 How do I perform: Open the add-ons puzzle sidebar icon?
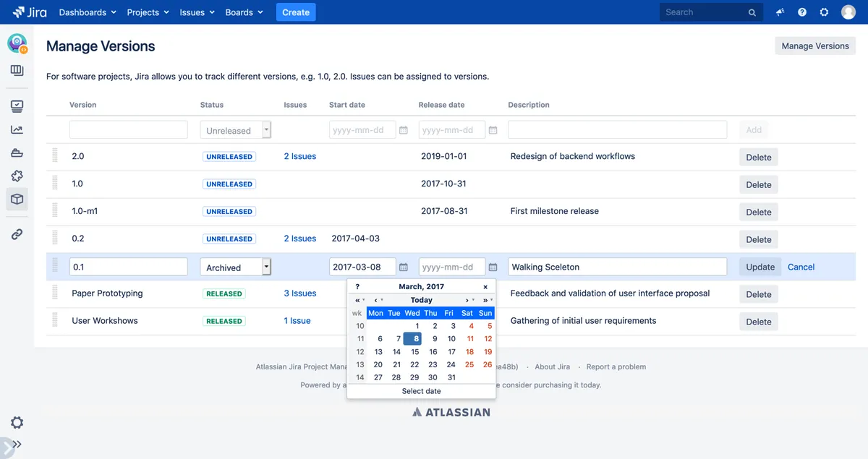click(17, 176)
